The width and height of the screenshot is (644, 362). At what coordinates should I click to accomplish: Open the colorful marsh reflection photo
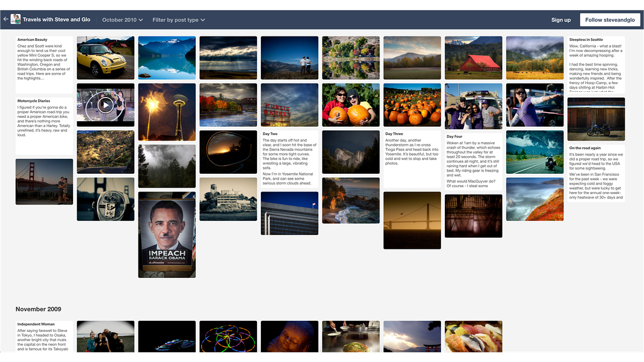(x=351, y=58)
